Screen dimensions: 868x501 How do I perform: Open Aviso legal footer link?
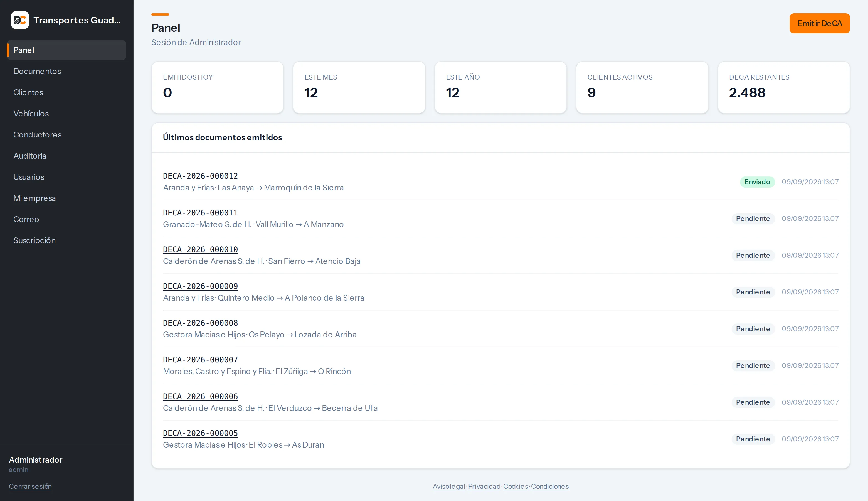tap(449, 486)
